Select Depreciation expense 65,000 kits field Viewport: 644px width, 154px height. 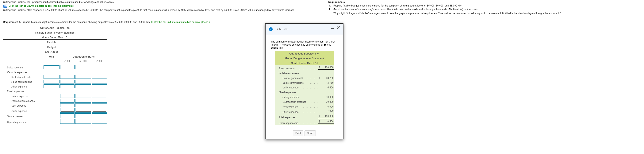[99, 101]
